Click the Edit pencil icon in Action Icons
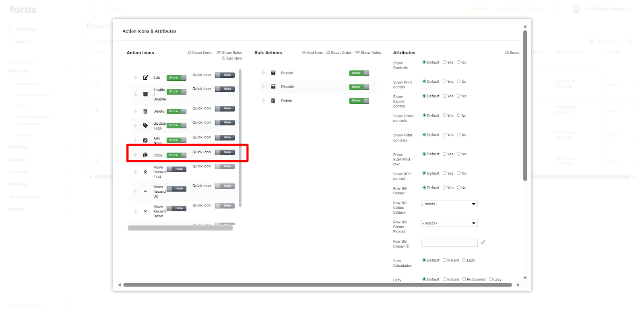Screen dimensions: 644x311 pyautogui.click(x=145, y=78)
